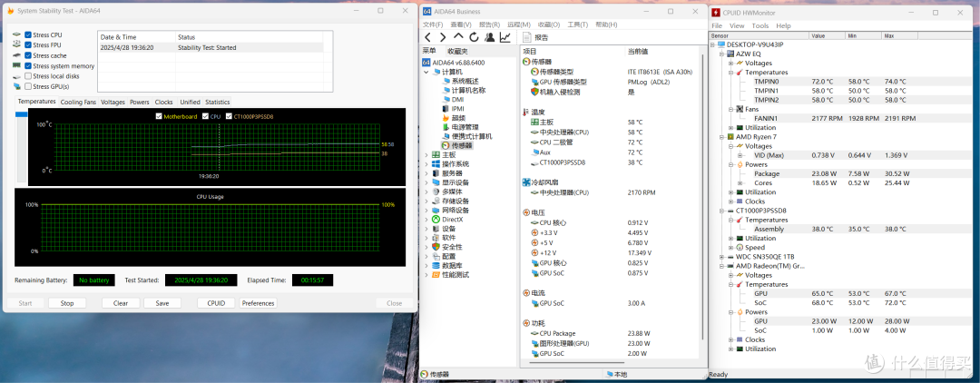Expand the 服务器 tree node
This screenshot has width=980, height=383.
coord(426,173)
